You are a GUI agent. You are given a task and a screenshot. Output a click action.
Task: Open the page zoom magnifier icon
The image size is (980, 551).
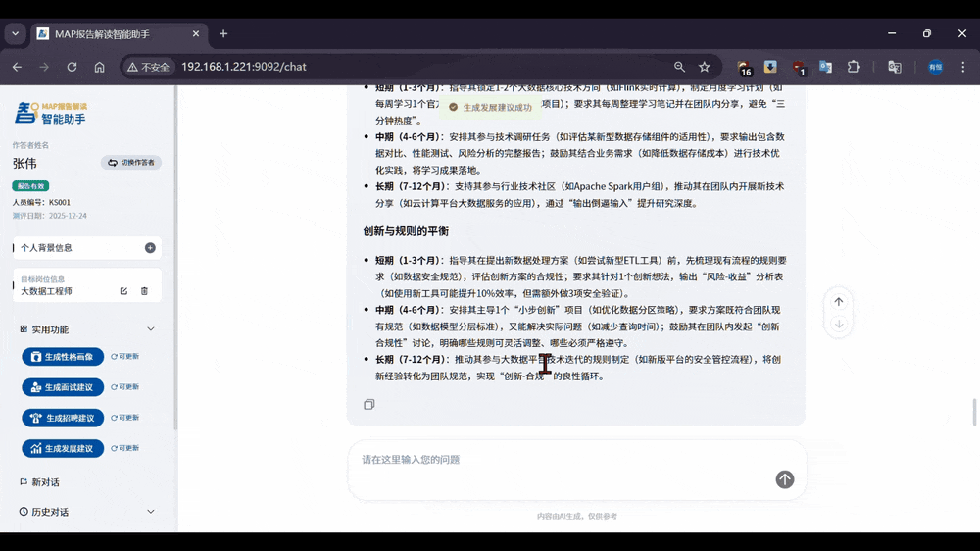point(679,67)
